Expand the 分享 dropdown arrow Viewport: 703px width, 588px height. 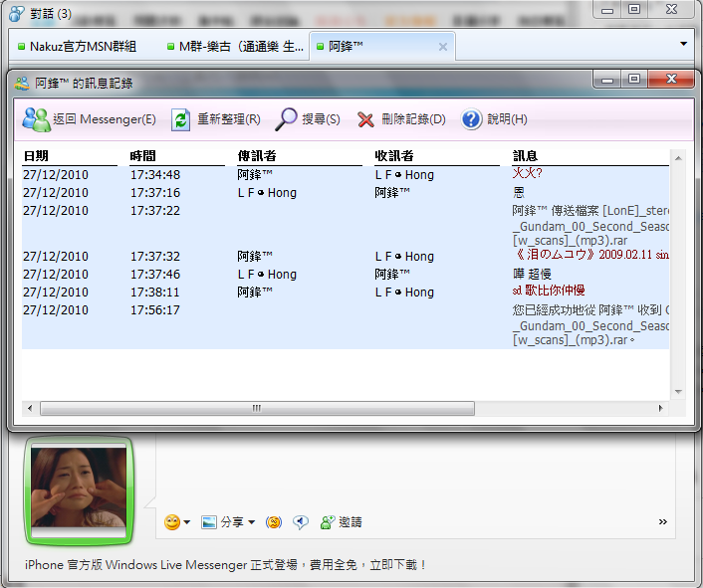pos(252,522)
